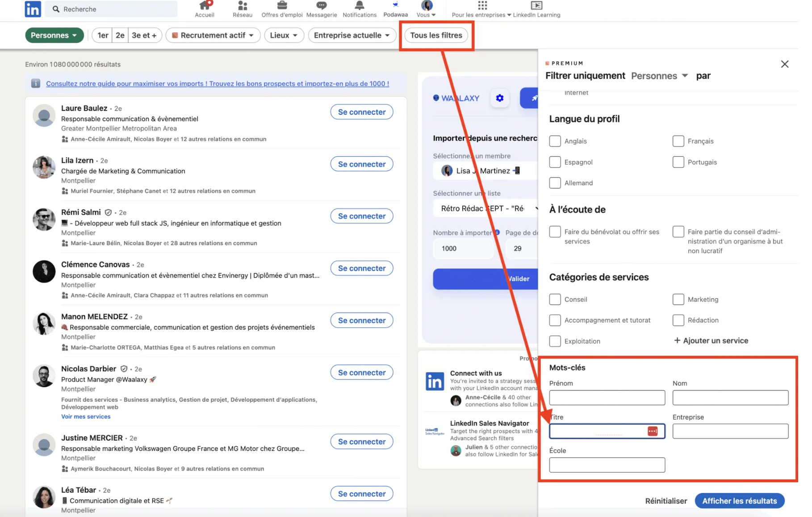Check Faire du bénévolat ou offrir ses services
812x517 pixels.
[555, 232]
